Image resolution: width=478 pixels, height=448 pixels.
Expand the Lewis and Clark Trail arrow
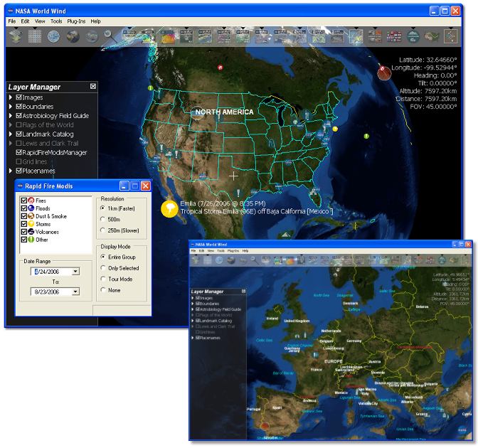[x=11, y=143]
